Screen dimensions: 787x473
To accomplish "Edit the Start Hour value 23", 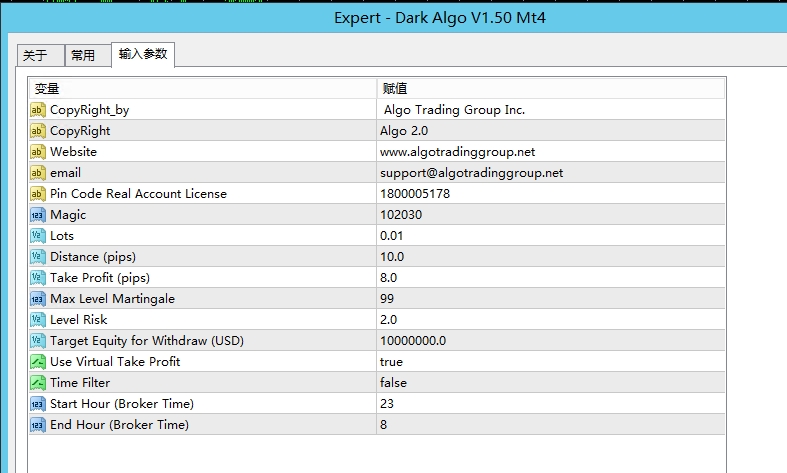I will pyautogui.click(x=551, y=404).
